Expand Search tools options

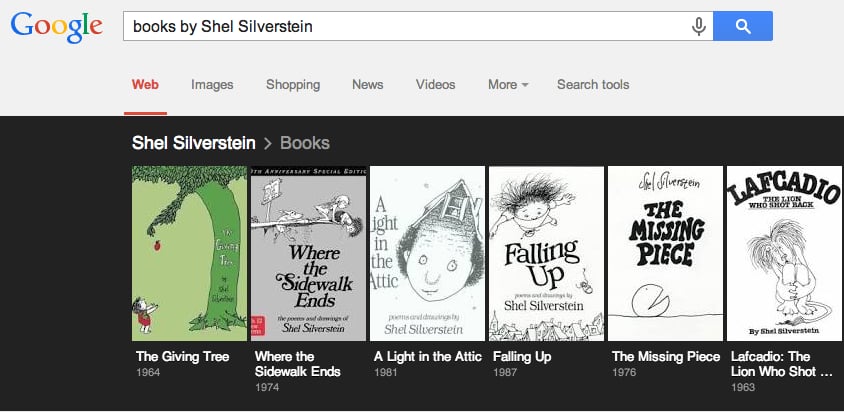click(593, 85)
